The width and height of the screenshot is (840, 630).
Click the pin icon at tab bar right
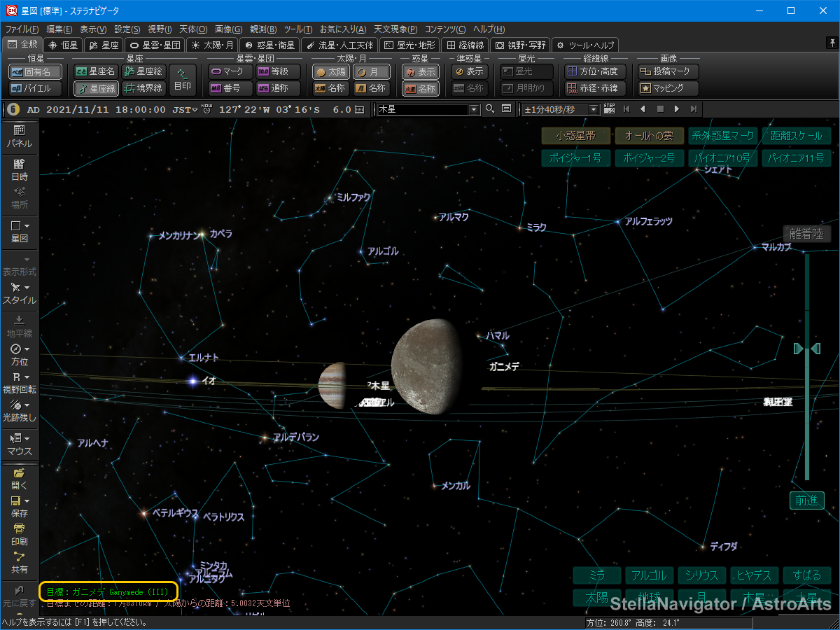coord(832,43)
